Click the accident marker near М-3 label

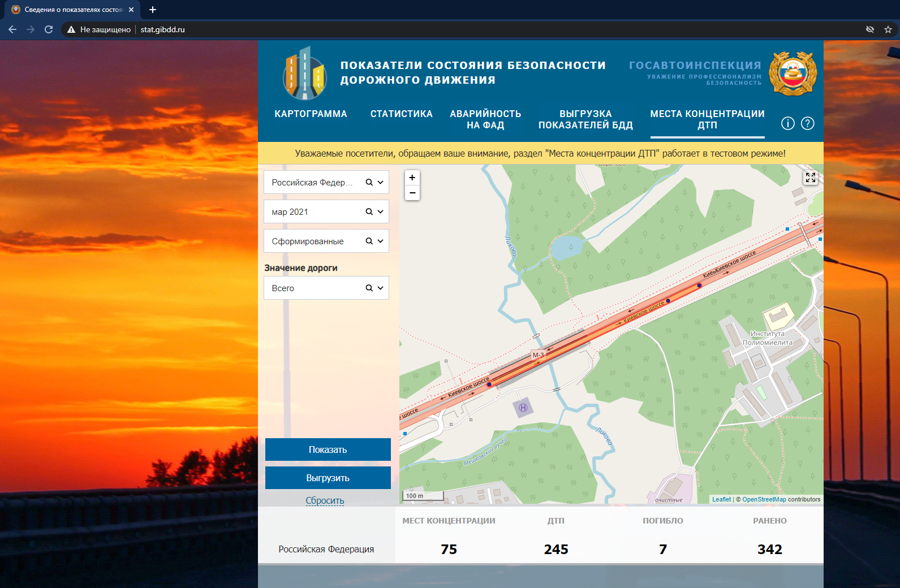pyautogui.click(x=489, y=384)
